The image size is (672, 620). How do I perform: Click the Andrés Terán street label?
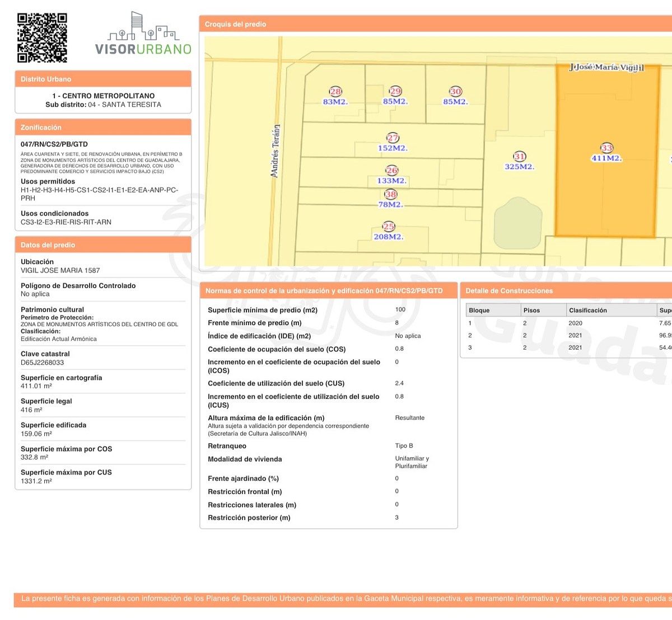(x=275, y=151)
